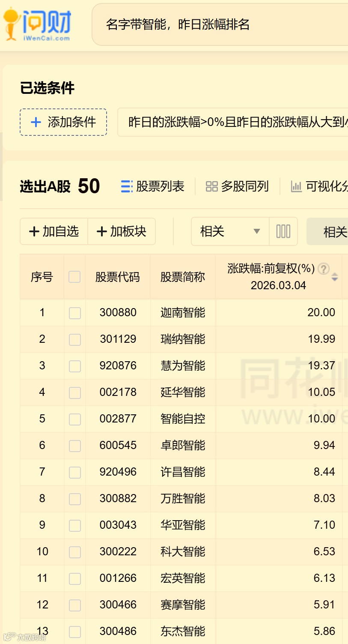The width and height of the screenshot is (348, 644).
Task: Open the 相关 dropdown
Action: point(230,231)
